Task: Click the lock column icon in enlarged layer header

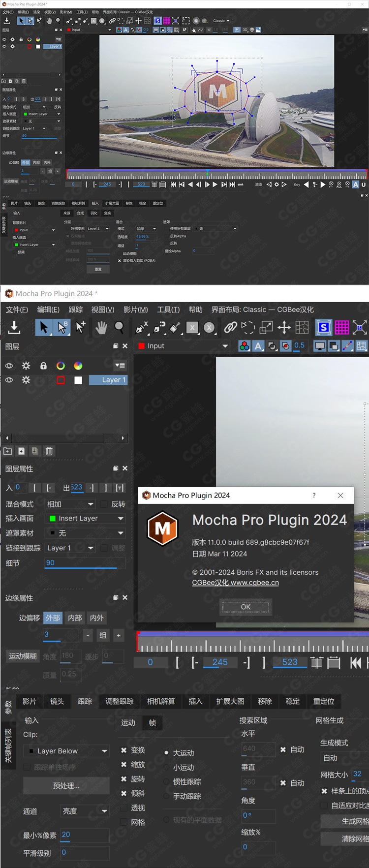Action: coord(43,366)
